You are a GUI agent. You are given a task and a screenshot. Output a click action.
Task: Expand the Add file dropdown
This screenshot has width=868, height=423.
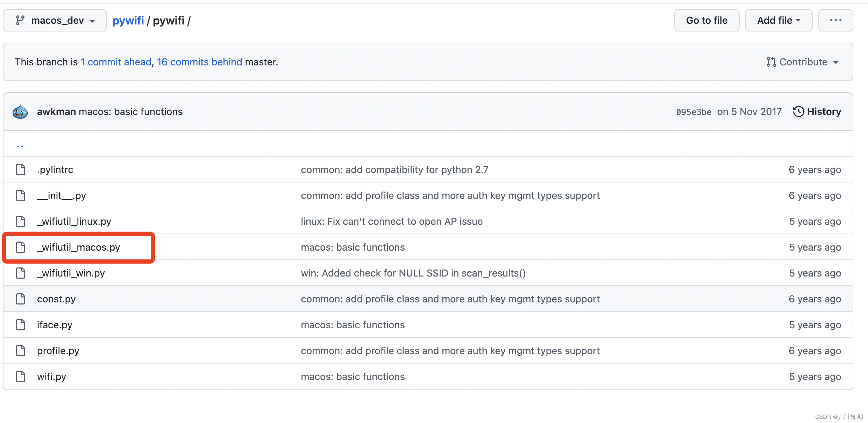tap(778, 20)
